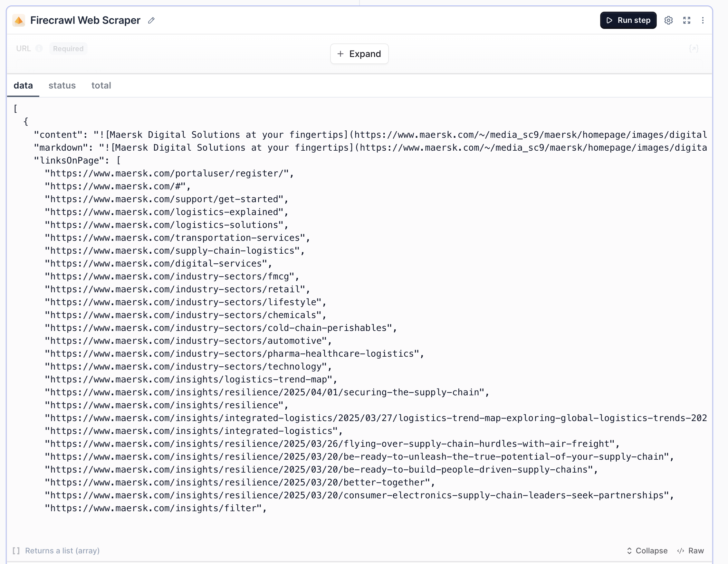728x564 pixels.
Task: Click the Firecrawl flame logo icon
Action: [x=19, y=20]
